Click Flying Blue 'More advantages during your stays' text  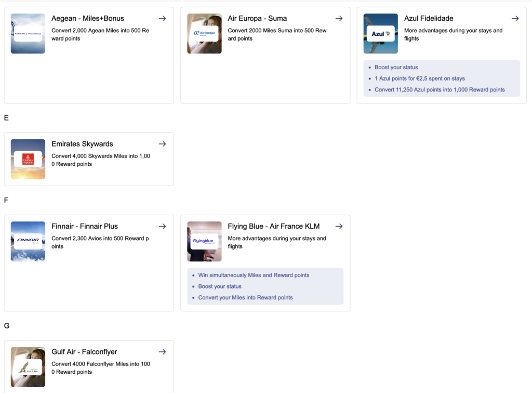[x=276, y=242]
